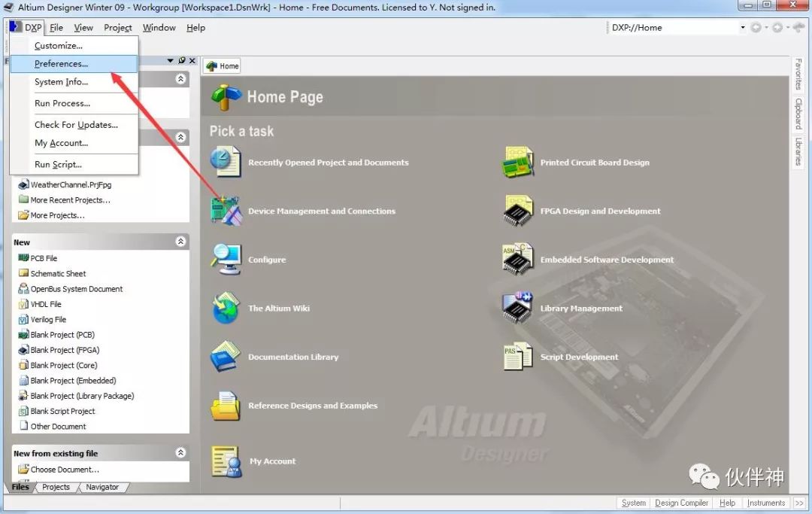Select Preferences from the DXP menu
The image size is (812, 514).
pyautogui.click(x=74, y=64)
